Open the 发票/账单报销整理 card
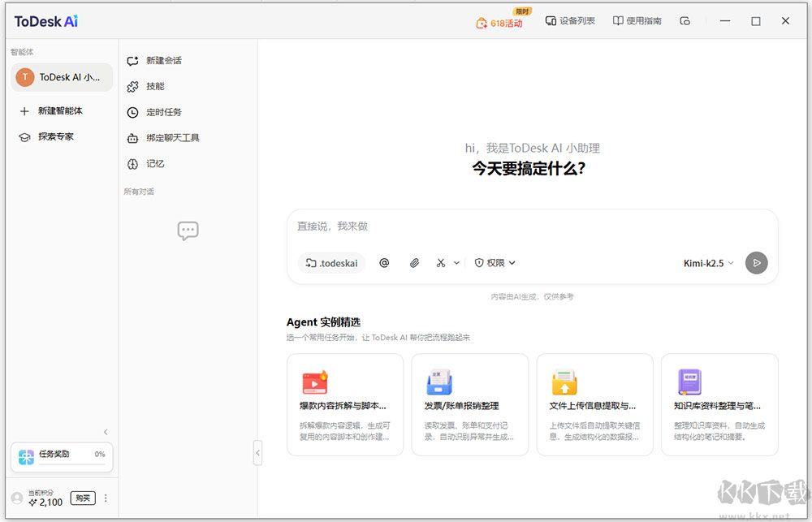 (469, 405)
